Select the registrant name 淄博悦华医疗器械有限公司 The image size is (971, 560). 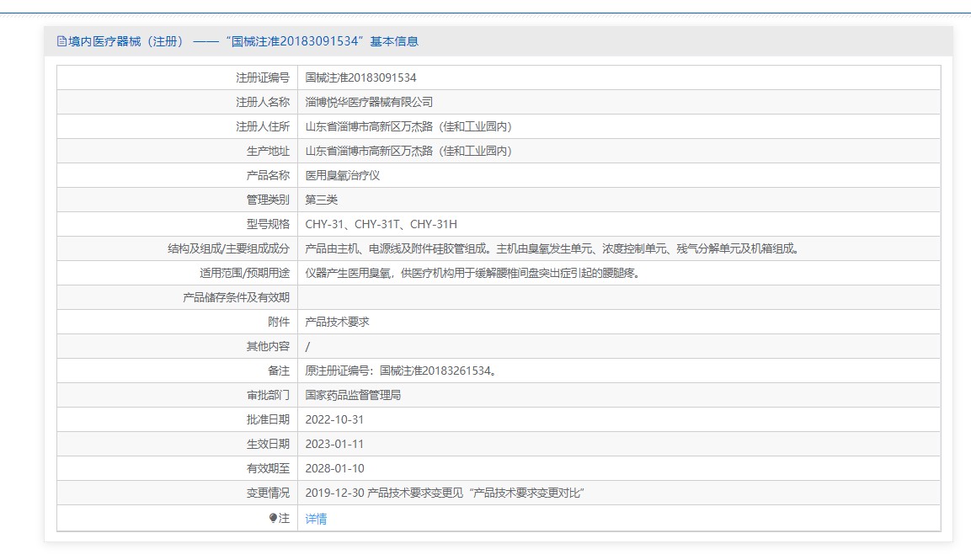[x=369, y=102]
